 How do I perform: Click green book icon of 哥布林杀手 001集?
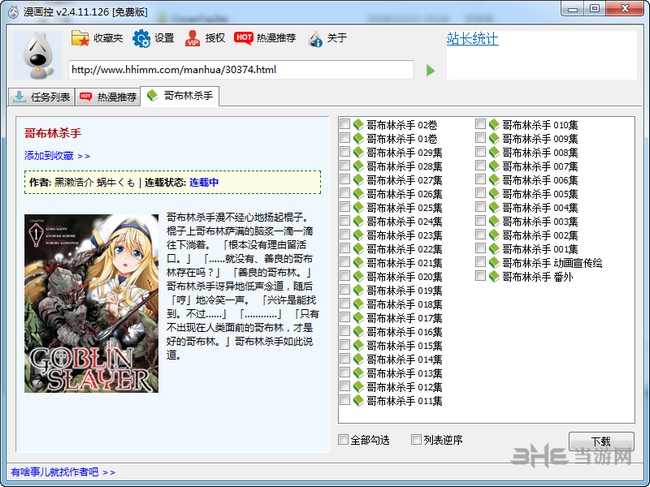pyautogui.click(x=494, y=249)
